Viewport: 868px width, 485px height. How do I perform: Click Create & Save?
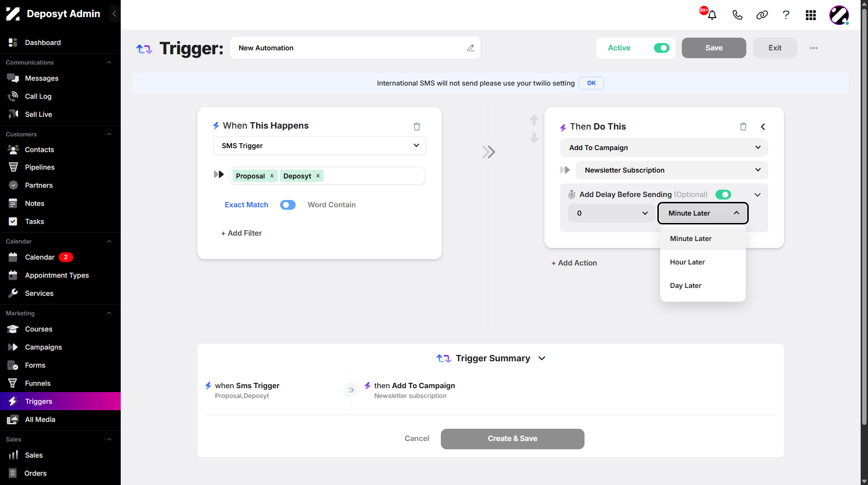coord(512,439)
